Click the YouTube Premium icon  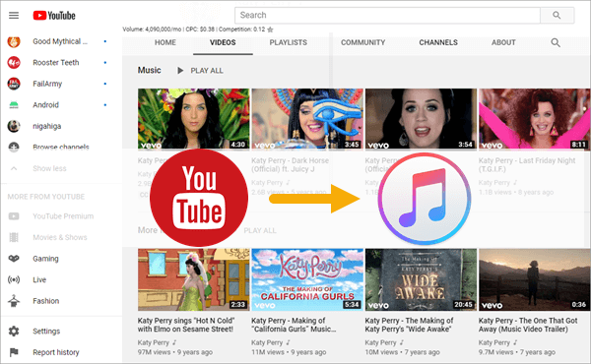pos(14,216)
